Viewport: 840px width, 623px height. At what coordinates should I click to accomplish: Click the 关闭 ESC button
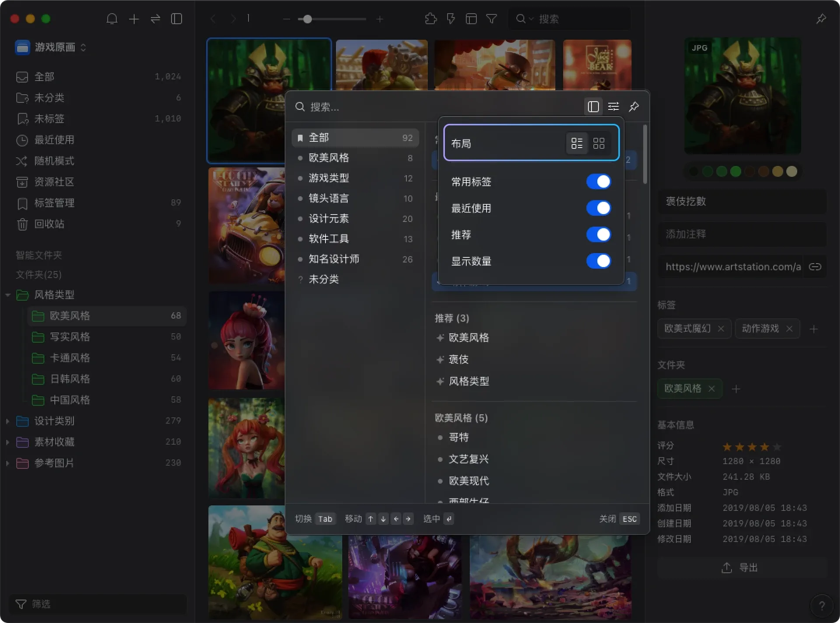click(x=619, y=519)
